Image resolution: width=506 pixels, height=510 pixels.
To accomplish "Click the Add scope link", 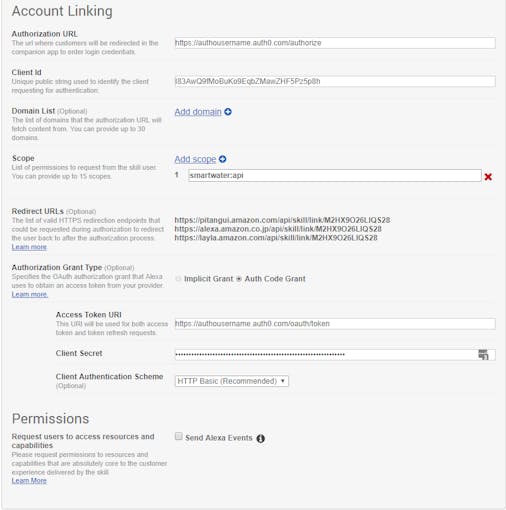I will pos(195,159).
